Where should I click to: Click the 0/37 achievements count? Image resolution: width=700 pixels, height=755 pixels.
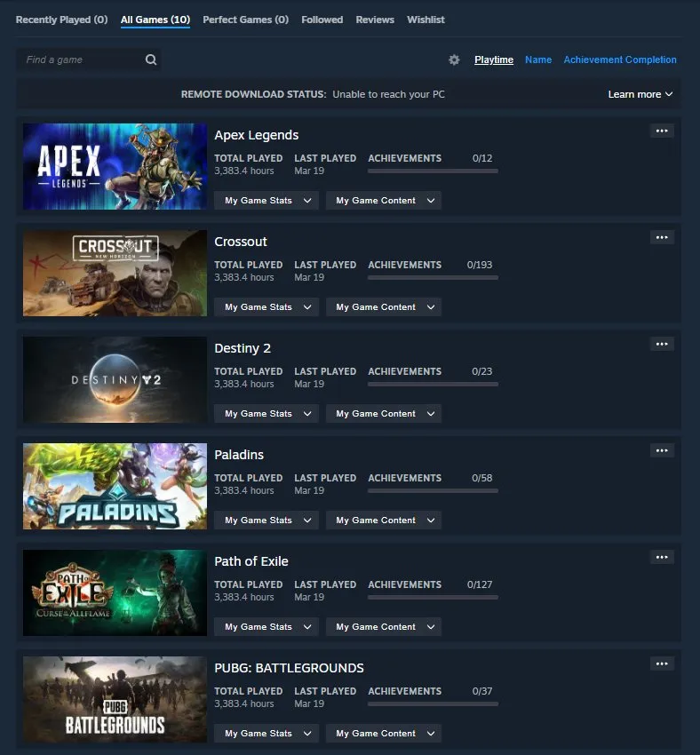[482, 691]
